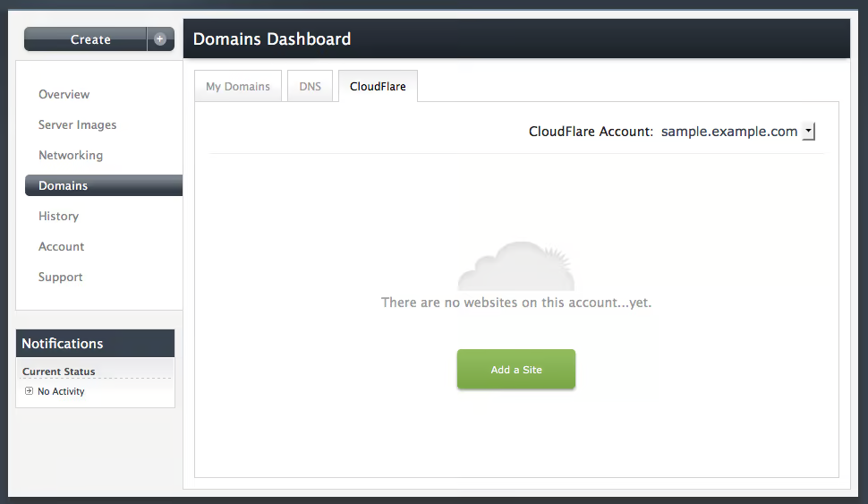868x504 pixels.
Task: Click the plus icon beside Create
Action: 160,39
